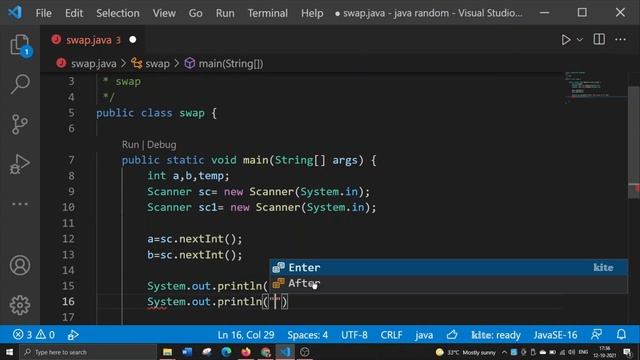640x360 pixels.
Task: Click the thumbs-up Java status icon
Action: point(452,335)
